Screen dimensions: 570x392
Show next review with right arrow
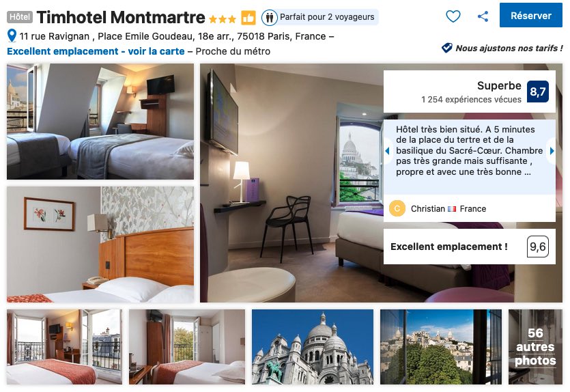point(552,150)
